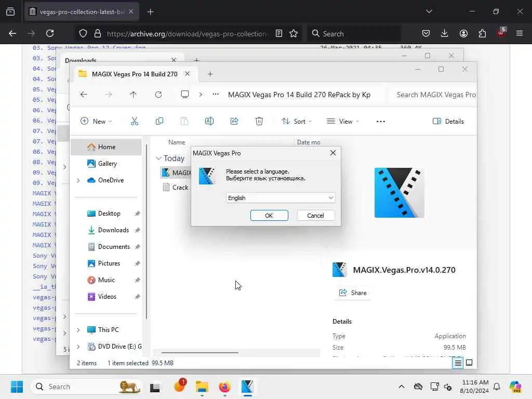532x399 pixels.
Task: Select the vegas-pro-collection Firefox tab
Action: (x=82, y=12)
